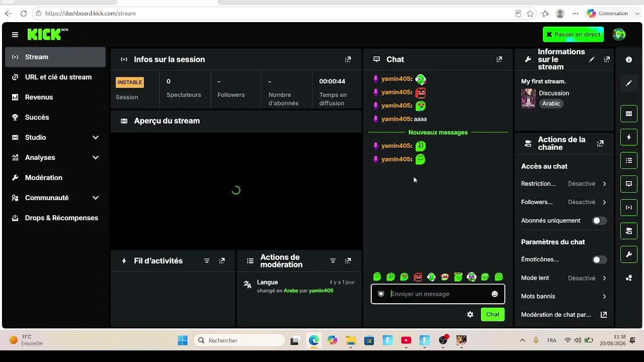Open yamin405 link in the moderation log

[x=321, y=291]
